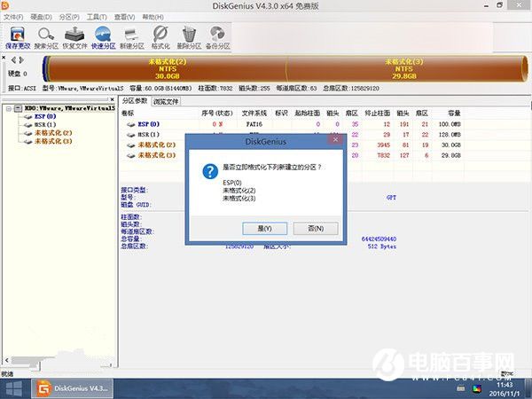Viewport: 532px width, 399px height.
Task: Click the 起始柱面 column header
Action: (x=307, y=113)
